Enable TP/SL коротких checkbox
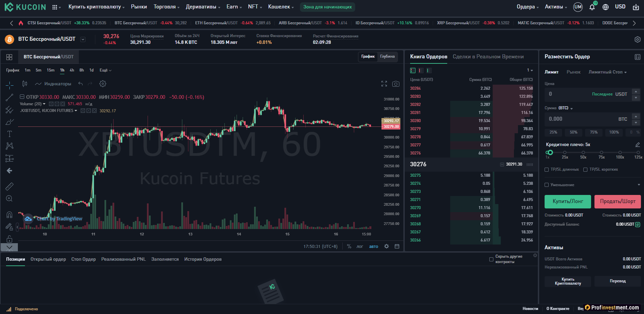Image resolution: width=644 pixels, height=314 pixels. [x=585, y=170]
